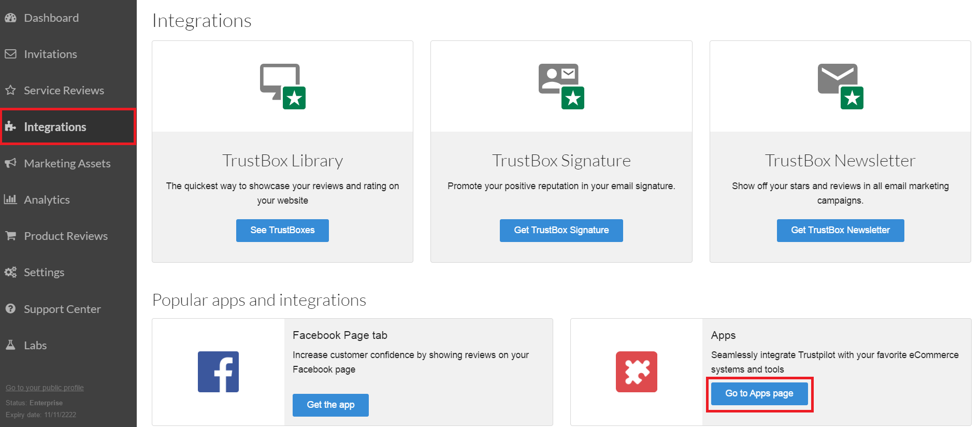Click the TrustBox Library heading
The image size is (980, 427).
[x=283, y=161]
